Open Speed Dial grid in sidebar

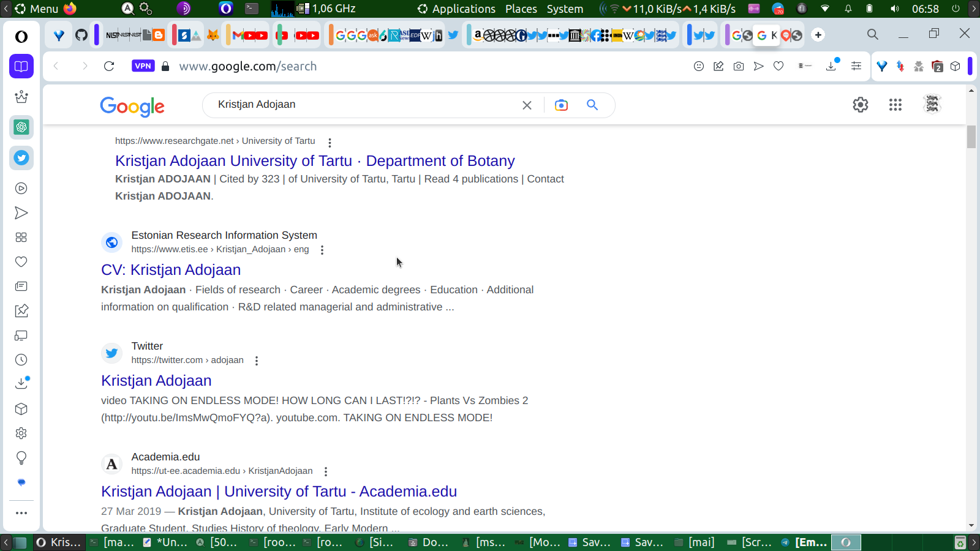21,238
